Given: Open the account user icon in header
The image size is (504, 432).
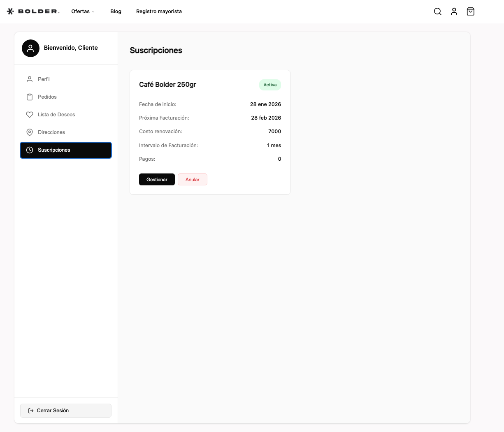Looking at the screenshot, I should [x=454, y=12].
